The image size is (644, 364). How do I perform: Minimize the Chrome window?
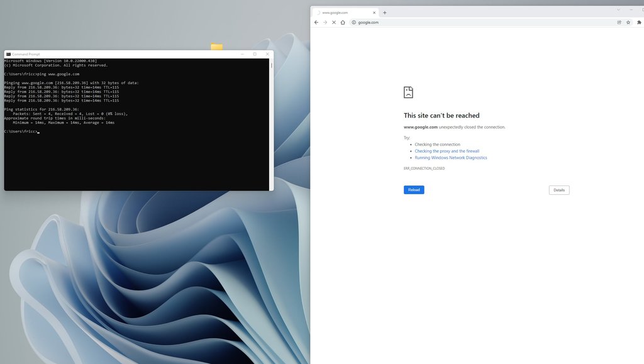pos(631,10)
